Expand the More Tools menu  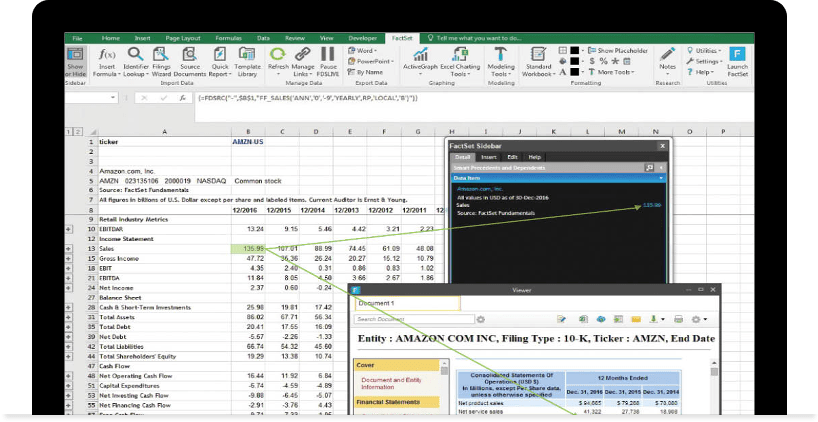click(x=614, y=72)
